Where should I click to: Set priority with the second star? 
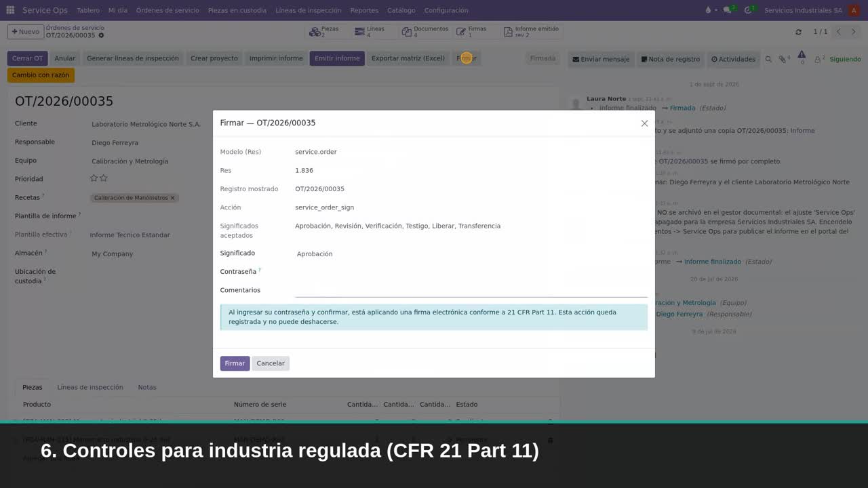[104, 178]
